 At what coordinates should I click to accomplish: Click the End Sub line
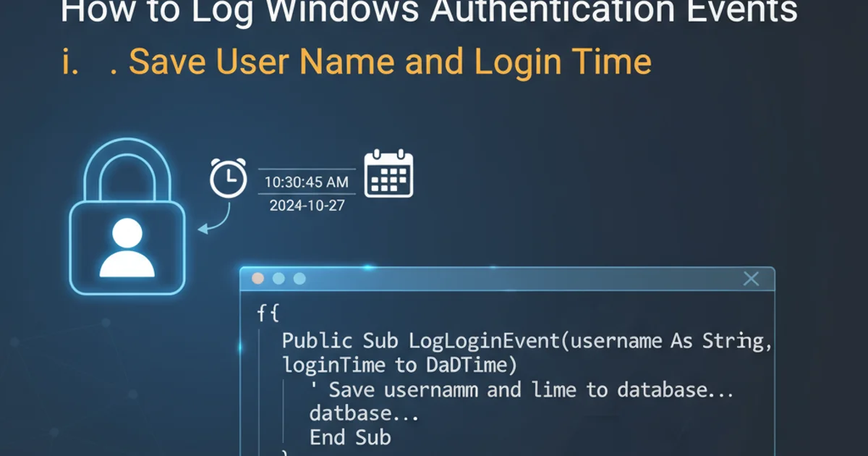click(x=350, y=437)
